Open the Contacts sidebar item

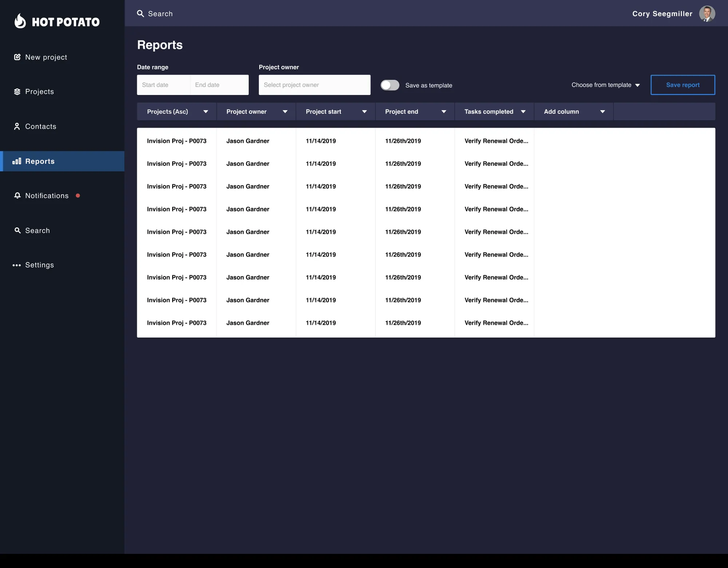click(x=41, y=126)
